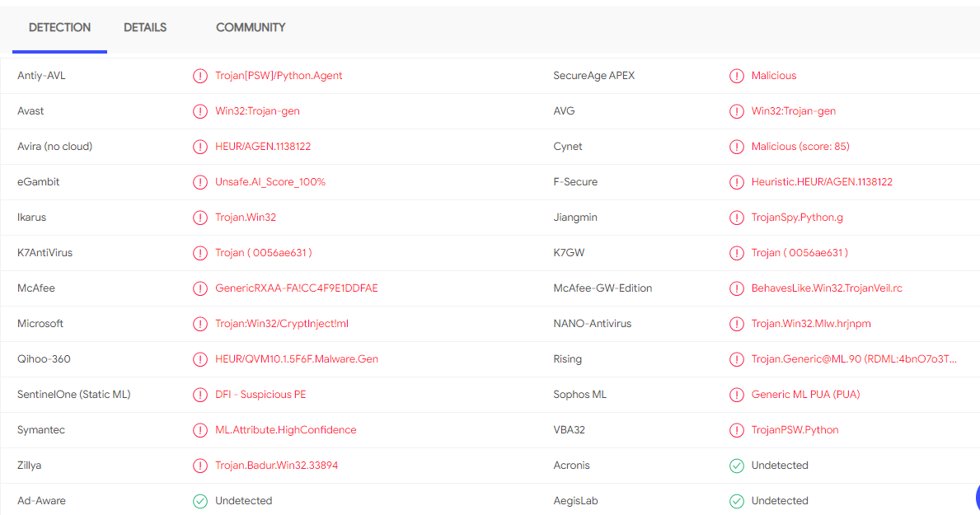
Task: Click the alert icon in the NANO-Antivirus row
Action: 737,325
